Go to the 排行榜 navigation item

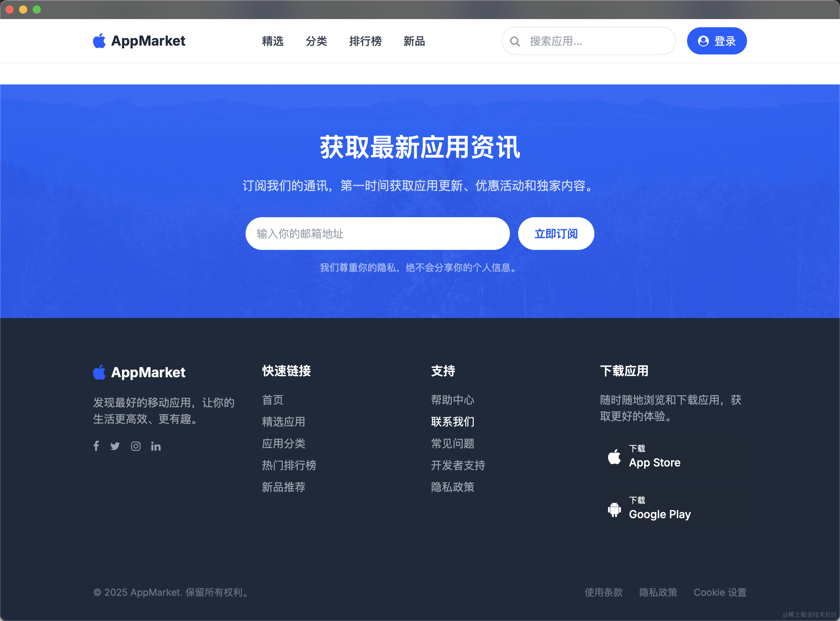365,41
